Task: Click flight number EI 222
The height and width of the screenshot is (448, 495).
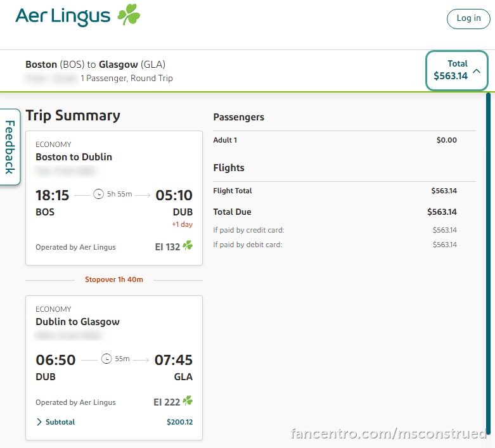Action: pos(167,402)
